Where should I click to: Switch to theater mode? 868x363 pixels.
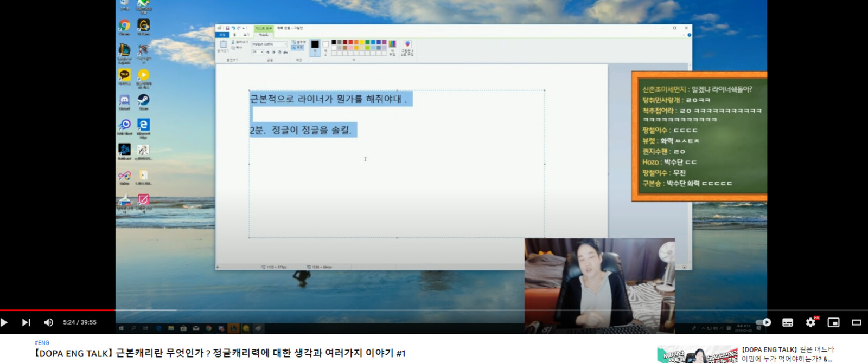tap(857, 322)
